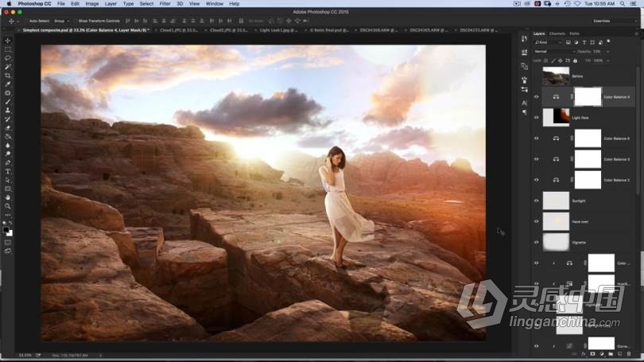Viewport: 644px width, 362px height.
Task: Open the Auto-Select Group dropdown
Action: coord(61,21)
